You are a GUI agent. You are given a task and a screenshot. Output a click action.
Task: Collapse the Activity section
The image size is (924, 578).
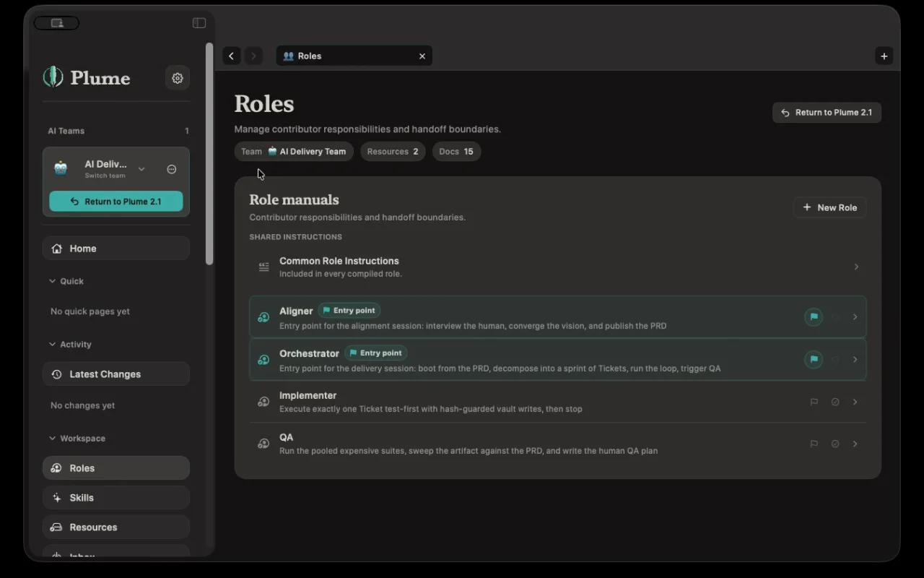coord(52,345)
